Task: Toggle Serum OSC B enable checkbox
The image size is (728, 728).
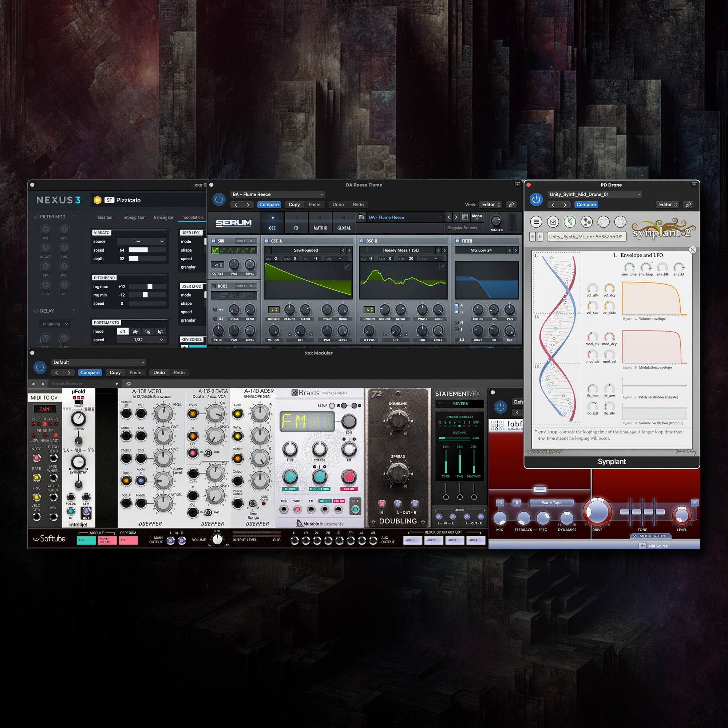Action: [x=362, y=241]
